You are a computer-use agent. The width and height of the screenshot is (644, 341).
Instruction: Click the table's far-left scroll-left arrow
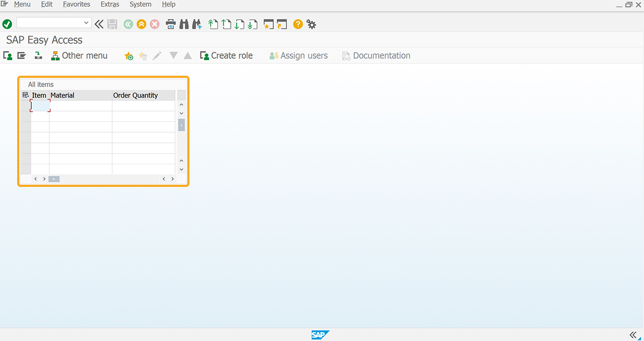35,179
